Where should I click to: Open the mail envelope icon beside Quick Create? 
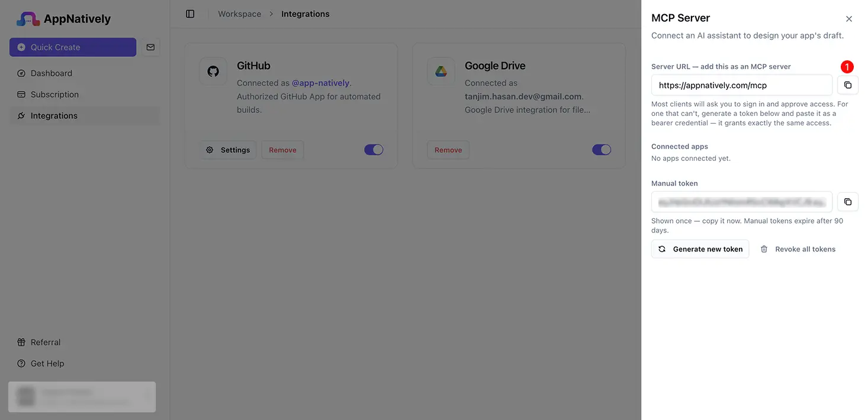pos(150,47)
